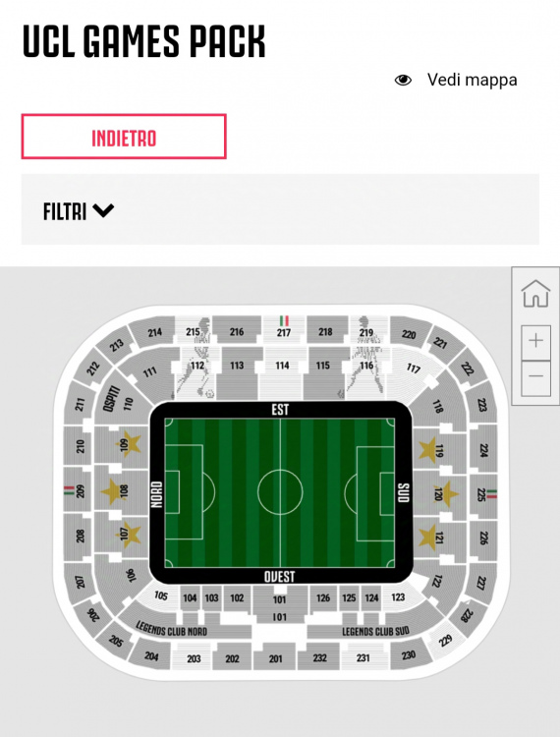Viewport: 560px width, 737px height.
Task: Choose sector 114 in the Est stand
Action: [x=282, y=373]
